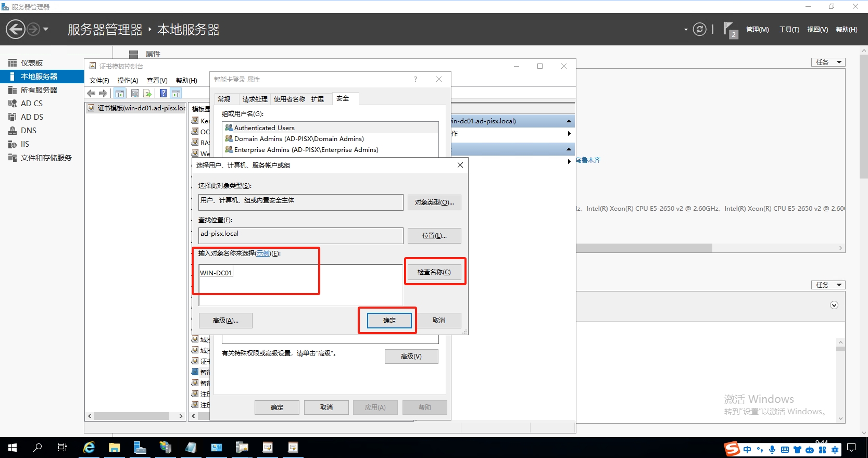Click the Windows Start button
Screen dimensions: 868x458
pos(12,448)
